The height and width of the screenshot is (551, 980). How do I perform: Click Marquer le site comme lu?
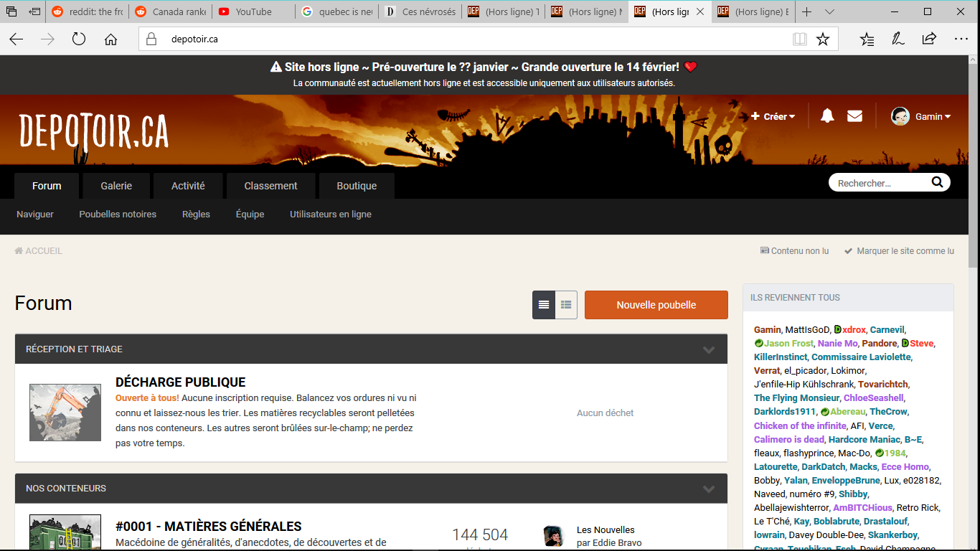point(899,251)
